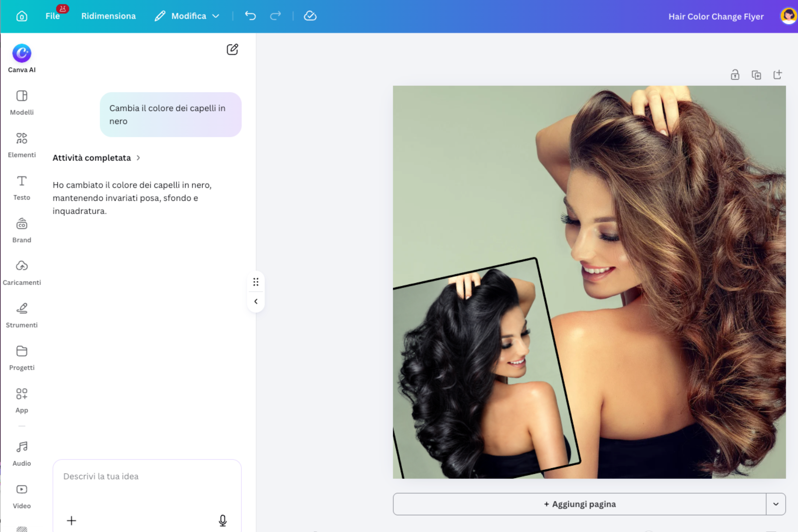Open the Elementi sidebar tab
The height and width of the screenshot is (532, 798).
click(22, 145)
